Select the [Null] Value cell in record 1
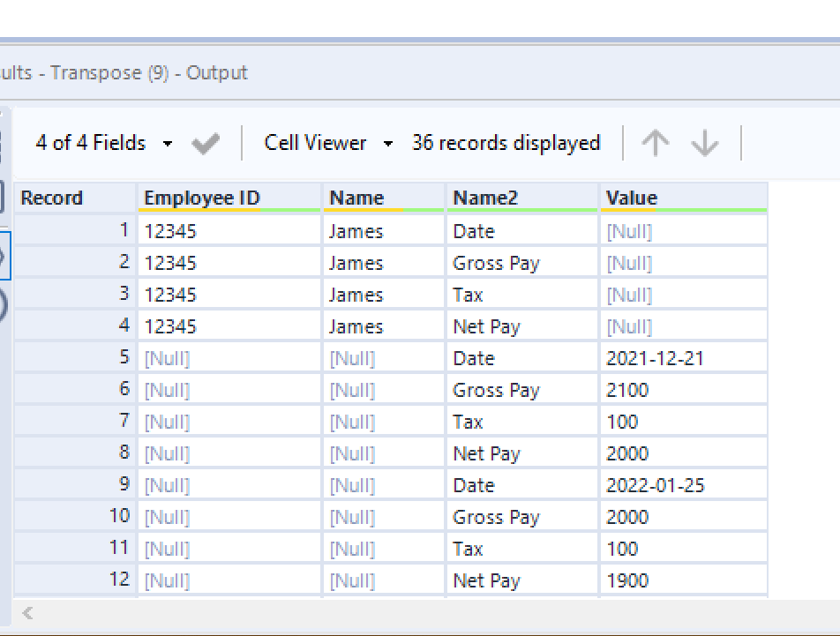This screenshot has width=840, height=636. coord(684,230)
